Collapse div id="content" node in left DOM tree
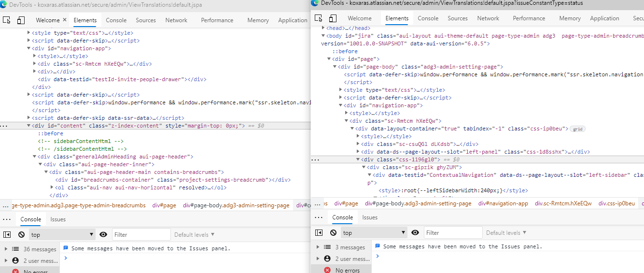Screen dimensions: 644x273 click(x=29, y=126)
